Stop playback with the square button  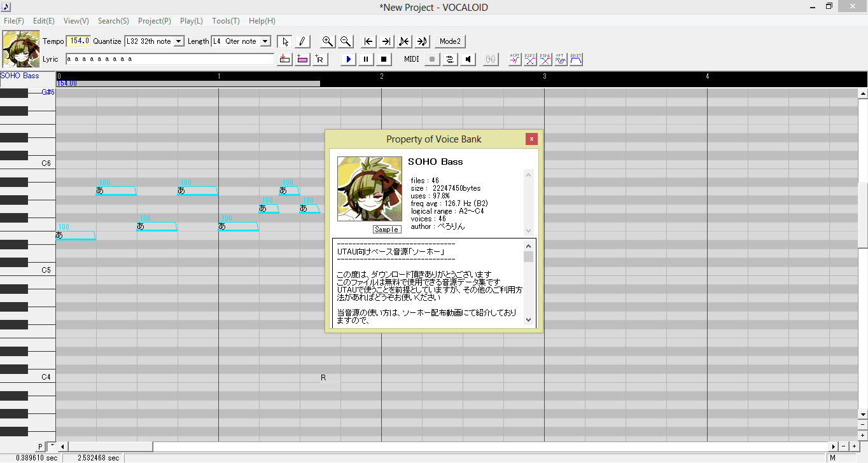(384, 59)
